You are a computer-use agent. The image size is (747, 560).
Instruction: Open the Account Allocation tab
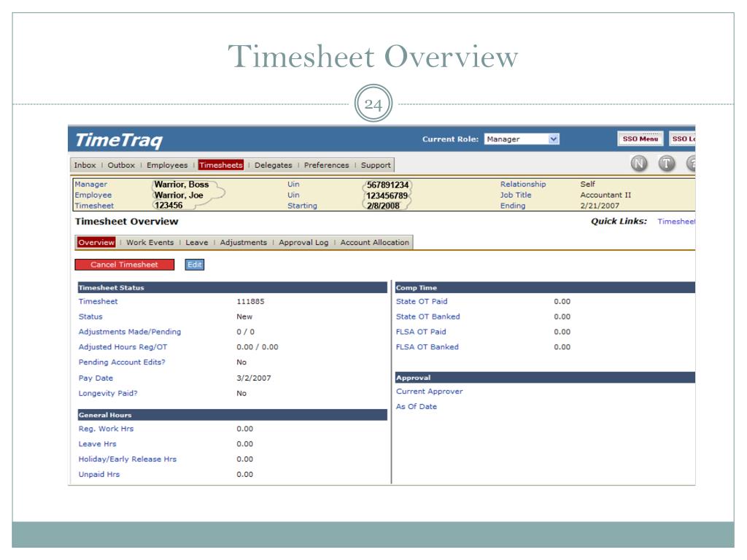pyautogui.click(x=374, y=242)
